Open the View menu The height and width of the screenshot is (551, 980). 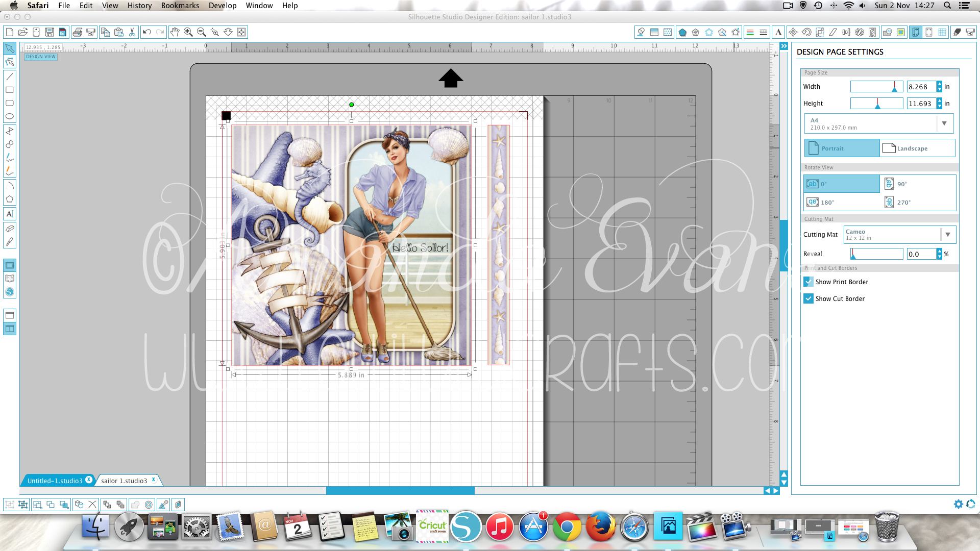(110, 6)
